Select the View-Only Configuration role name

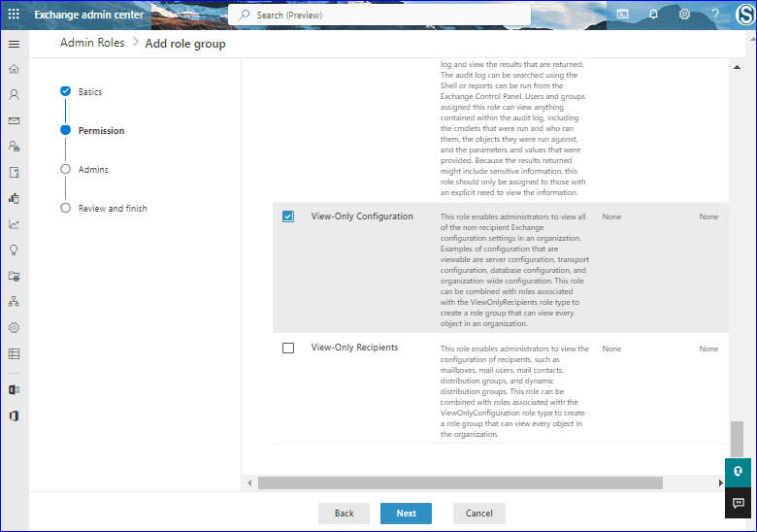point(362,216)
